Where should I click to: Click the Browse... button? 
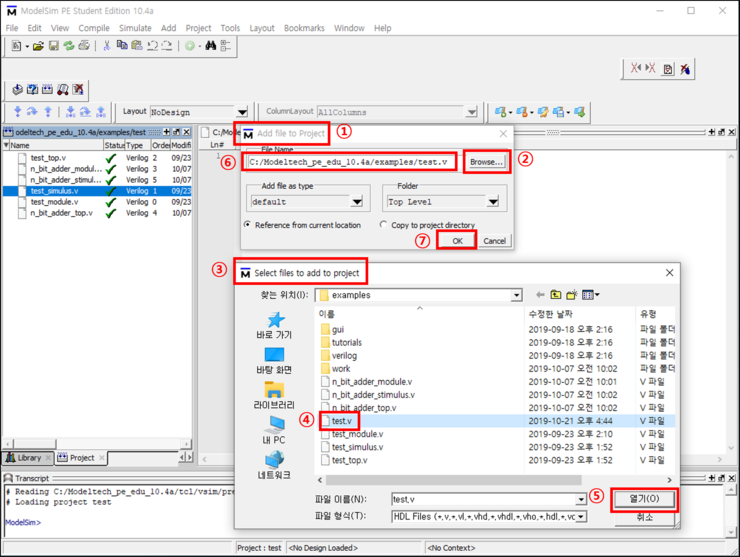click(x=486, y=162)
